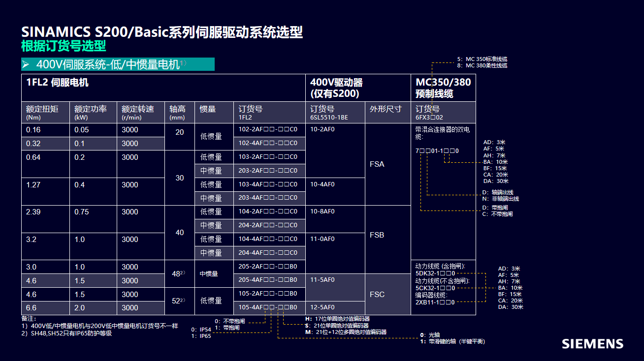Select the legend "1: IP65"
The height and width of the screenshot is (361, 644).
[x=201, y=336]
